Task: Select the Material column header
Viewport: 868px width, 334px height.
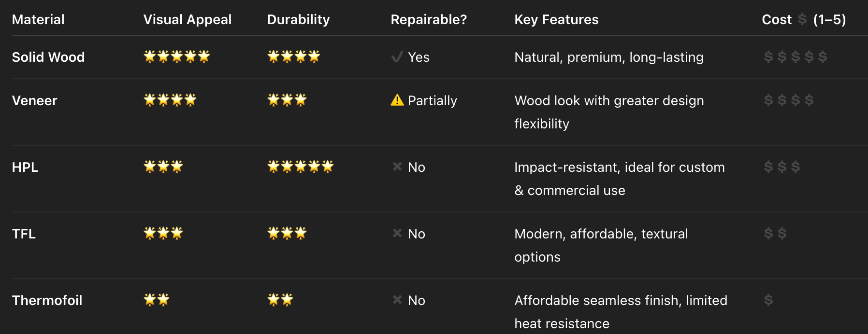Action: 38,19
